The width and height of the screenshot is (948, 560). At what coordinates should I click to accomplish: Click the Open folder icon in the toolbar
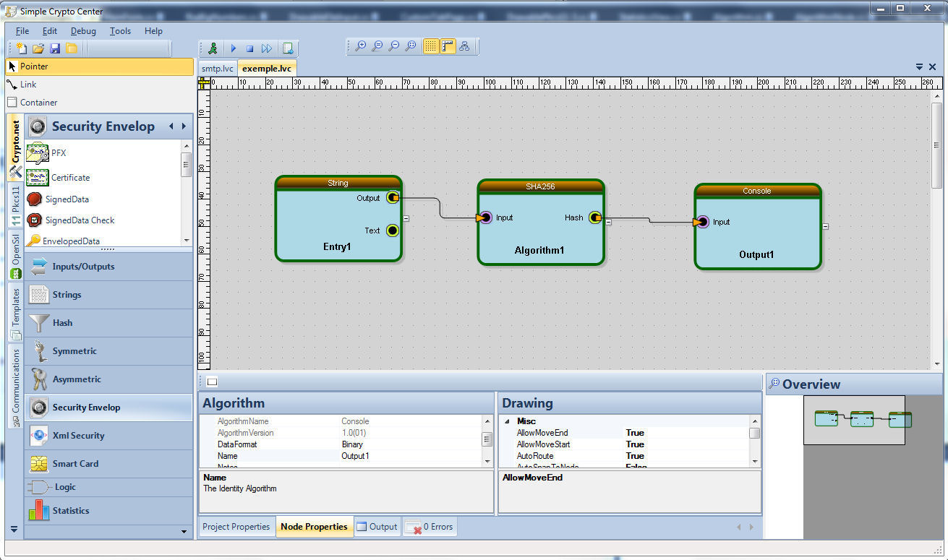click(38, 48)
